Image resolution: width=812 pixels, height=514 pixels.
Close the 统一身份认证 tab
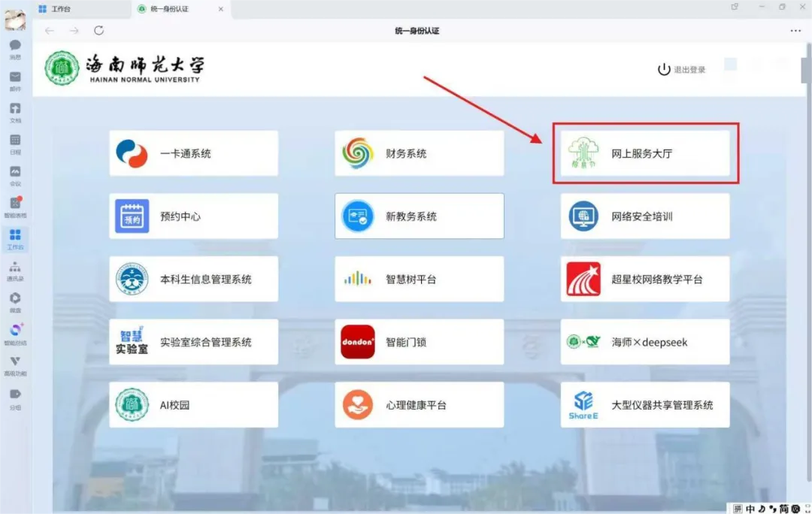pyautogui.click(x=220, y=9)
